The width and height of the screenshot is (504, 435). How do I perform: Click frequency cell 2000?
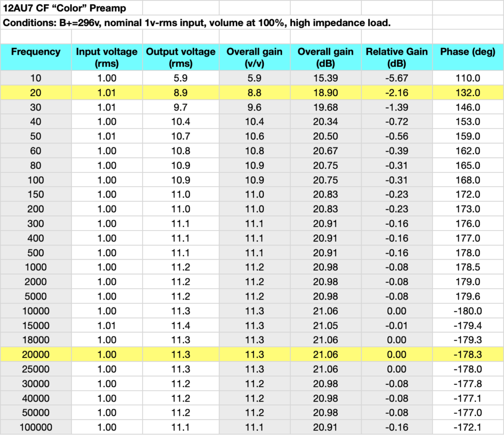tap(35, 281)
